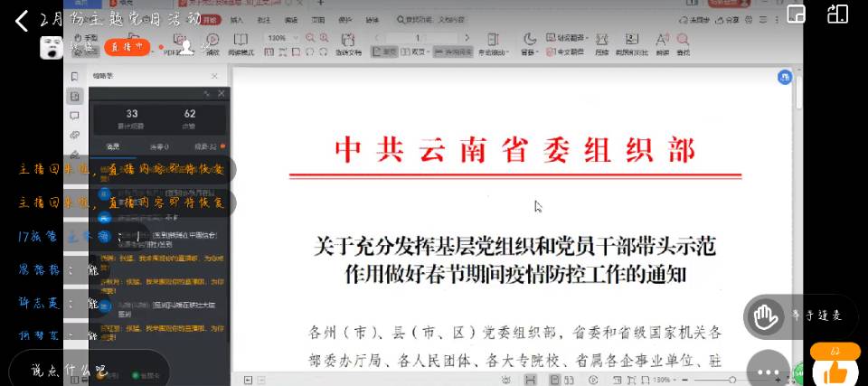This screenshot has width=868, height=386.
Task: Click the document scrollbar thumb
Action: click(x=798, y=92)
